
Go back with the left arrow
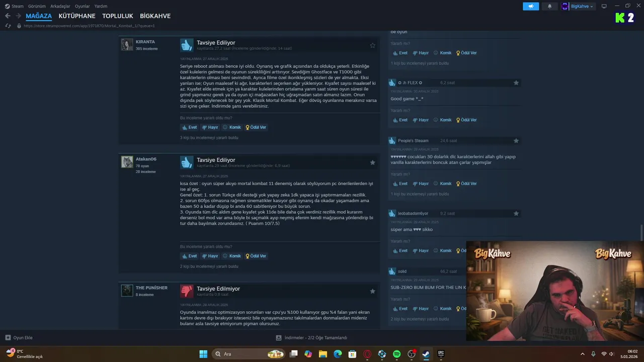8,16
